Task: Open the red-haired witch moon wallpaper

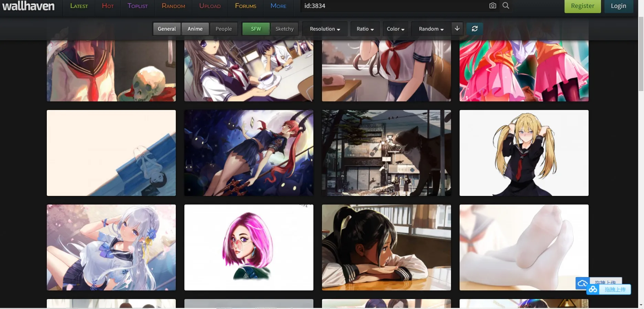Action: coord(249,153)
